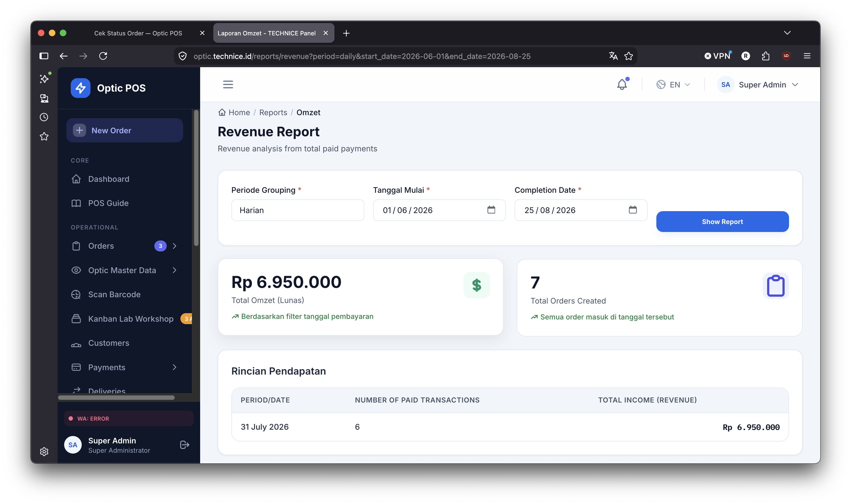The image size is (851, 504).
Task: Reload the current page
Action: point(103,56)
